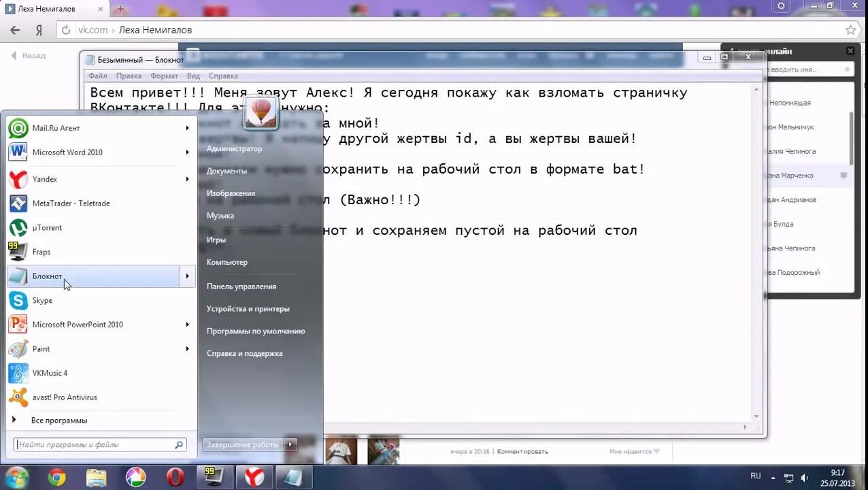Open Chrome from the taskbar
868x490 pixels.
pyautogui.click(x=57, y=478)
